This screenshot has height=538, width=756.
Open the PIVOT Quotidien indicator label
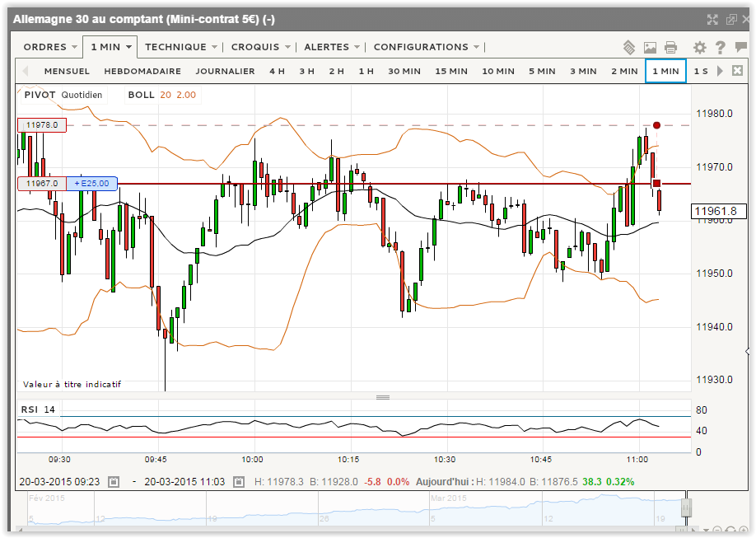point(63,95)
